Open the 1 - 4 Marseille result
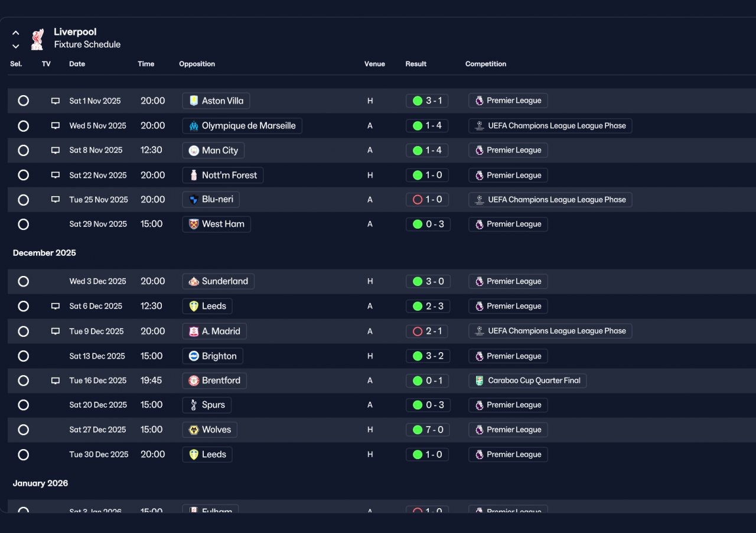Screen dimensions: 756x533 coord(427,126)
